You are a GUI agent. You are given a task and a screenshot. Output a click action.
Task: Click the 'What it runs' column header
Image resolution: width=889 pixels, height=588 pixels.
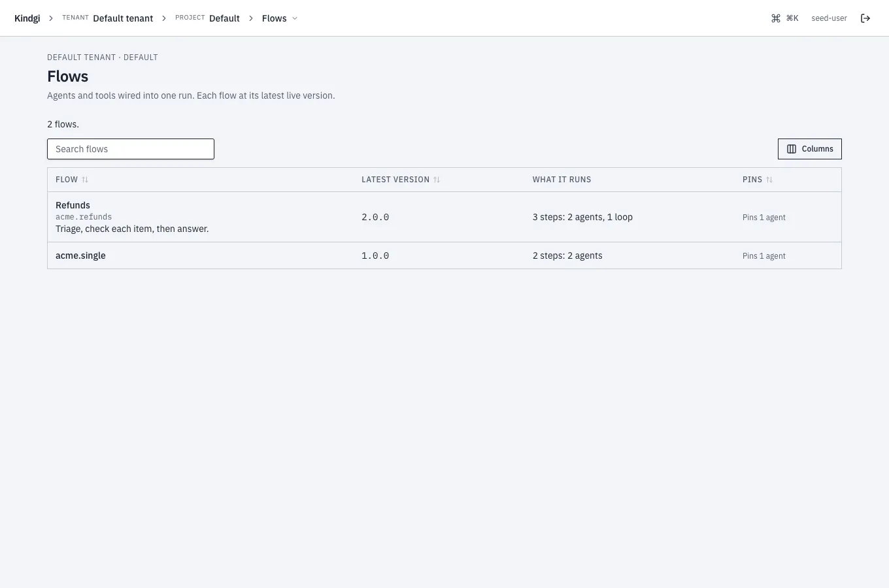coord(562,180)
